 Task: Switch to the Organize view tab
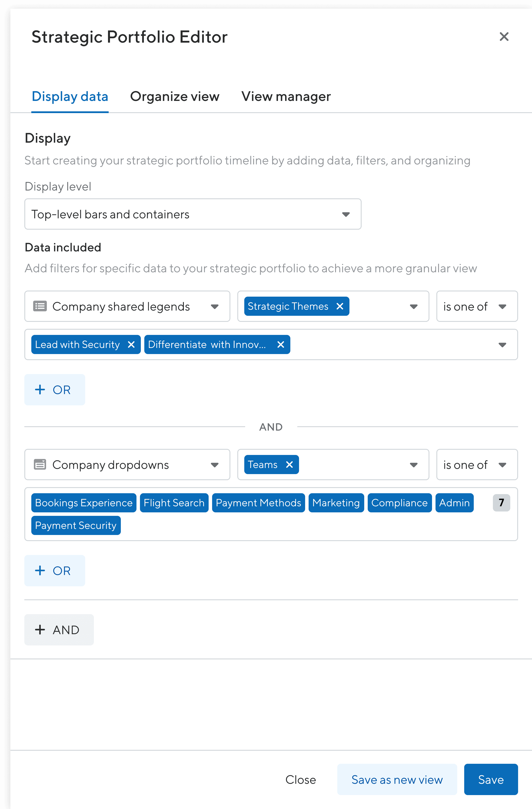[x=175, y=97]
